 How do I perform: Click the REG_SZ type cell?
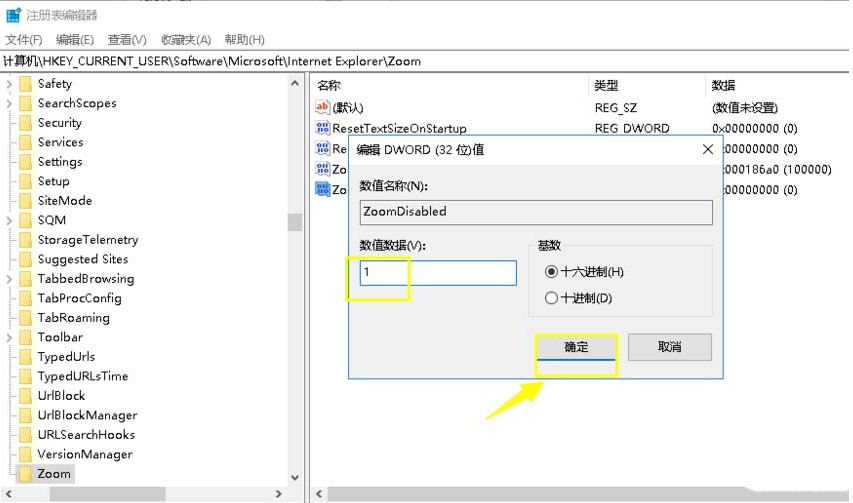coord(616,108)
